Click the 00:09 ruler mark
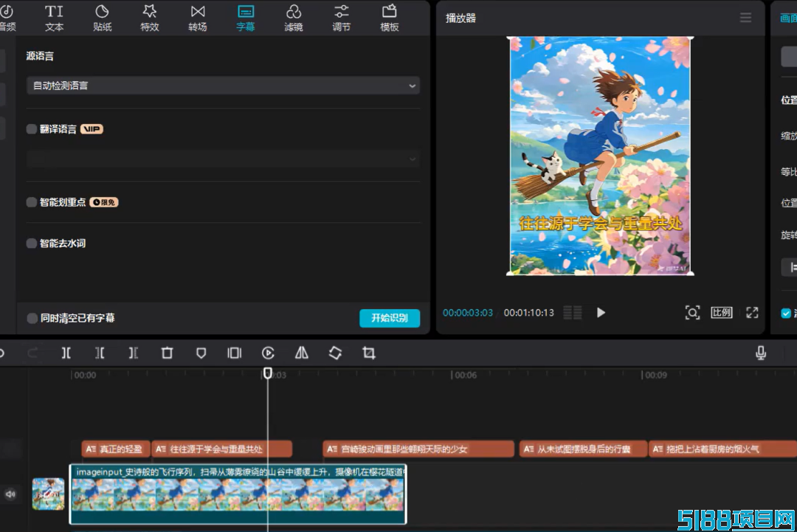The height and width of the screenshot is (532, 797). pyautogui.click(x=656, y=375)
